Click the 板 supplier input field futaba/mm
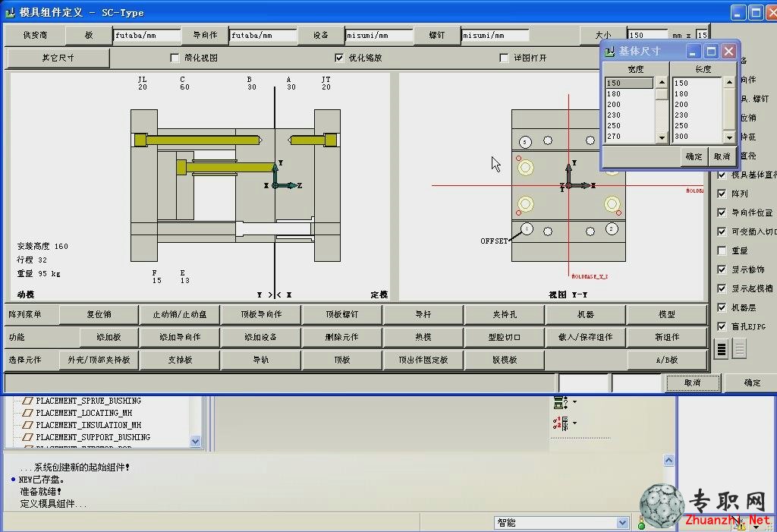777x532 pixels. click(x=147, y=35)
